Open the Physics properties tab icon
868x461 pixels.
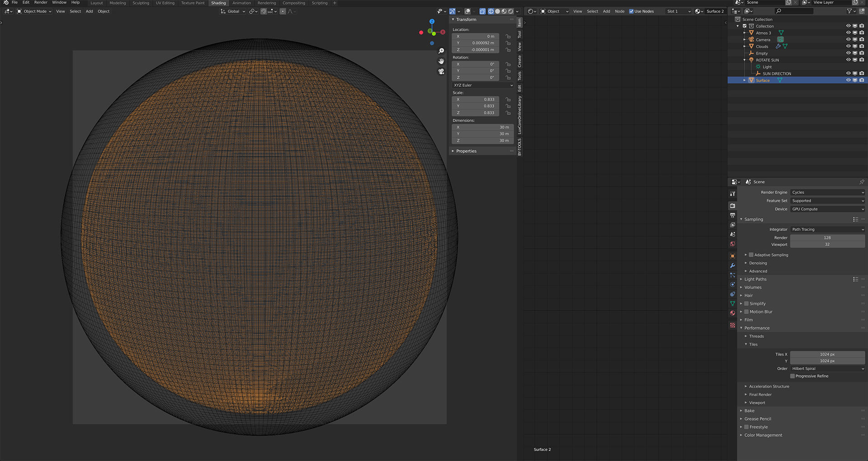(x=732, y=284)
